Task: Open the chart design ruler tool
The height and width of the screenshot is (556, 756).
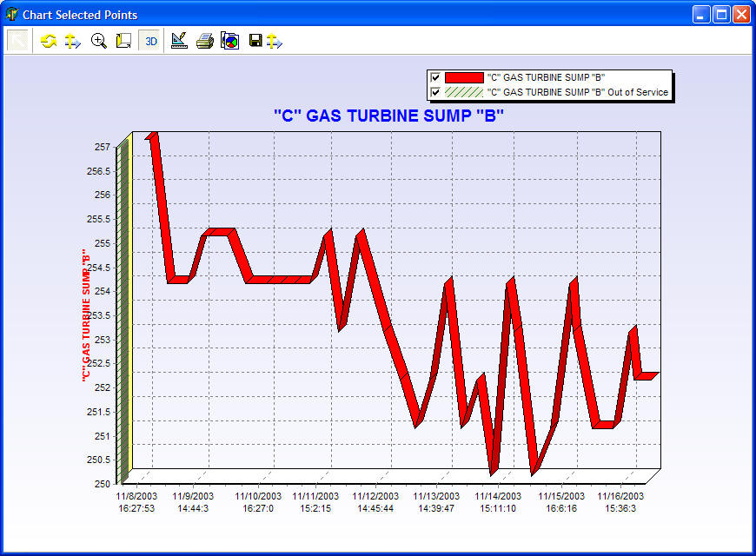Action: [x=179, y=41]
